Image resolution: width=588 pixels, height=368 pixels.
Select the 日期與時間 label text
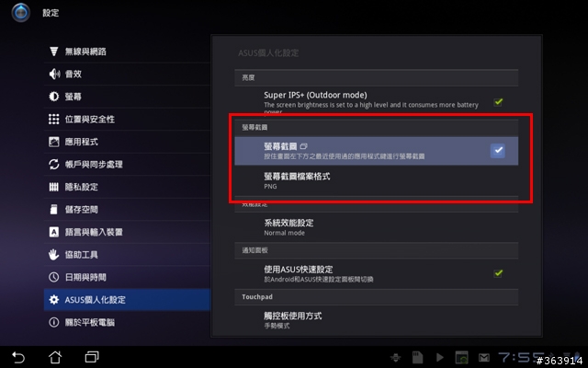click(85, 277)
